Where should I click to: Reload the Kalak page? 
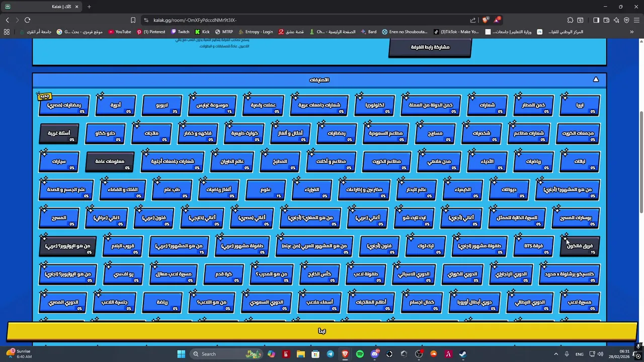point(27,20)
